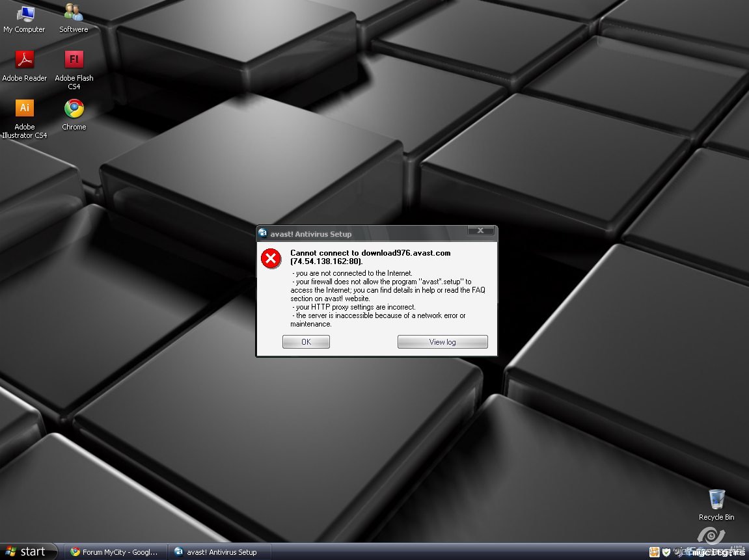
Task: Click the 'Cannot connect to download976.avast.com' heading
Action: [370, 257]
